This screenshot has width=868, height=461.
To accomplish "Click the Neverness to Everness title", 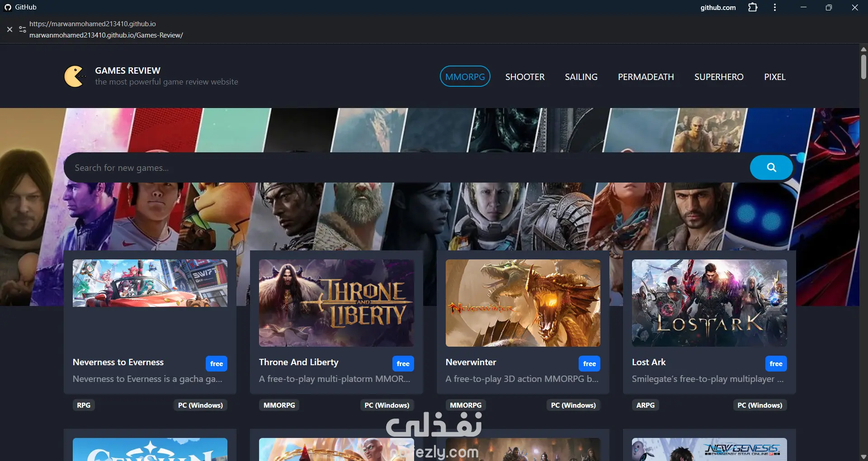I will [118, 362].
